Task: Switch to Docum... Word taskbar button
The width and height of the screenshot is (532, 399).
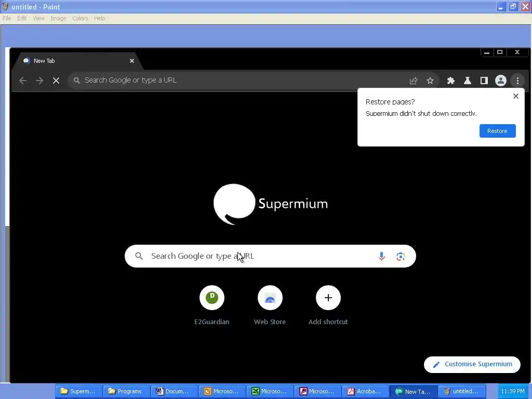Action: 174,392
